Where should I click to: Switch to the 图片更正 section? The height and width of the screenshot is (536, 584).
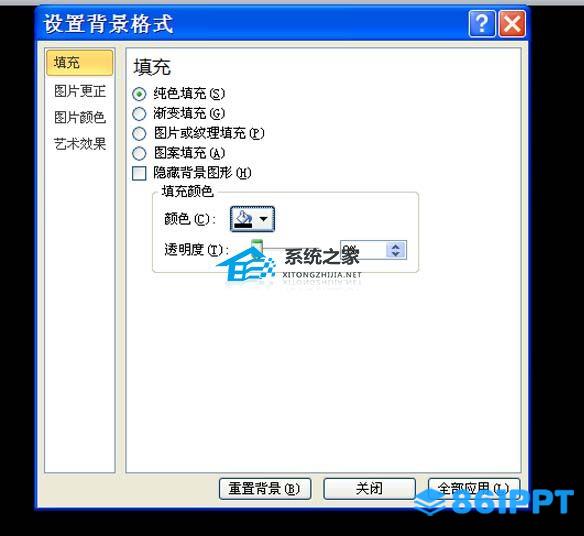click(80, 91)
